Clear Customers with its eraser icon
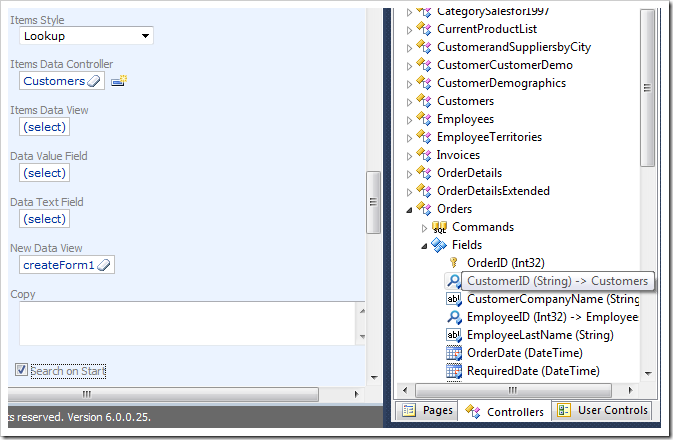This screenshot has width=673, height=440. [94, 81]
